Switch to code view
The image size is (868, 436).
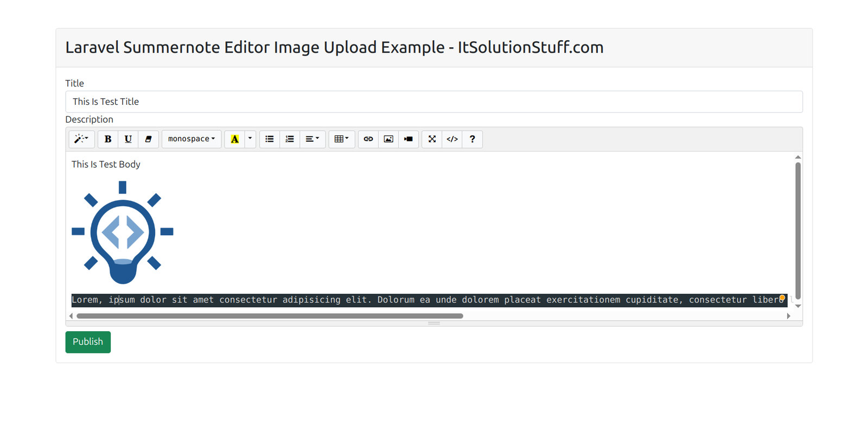(x=452, y=139)
